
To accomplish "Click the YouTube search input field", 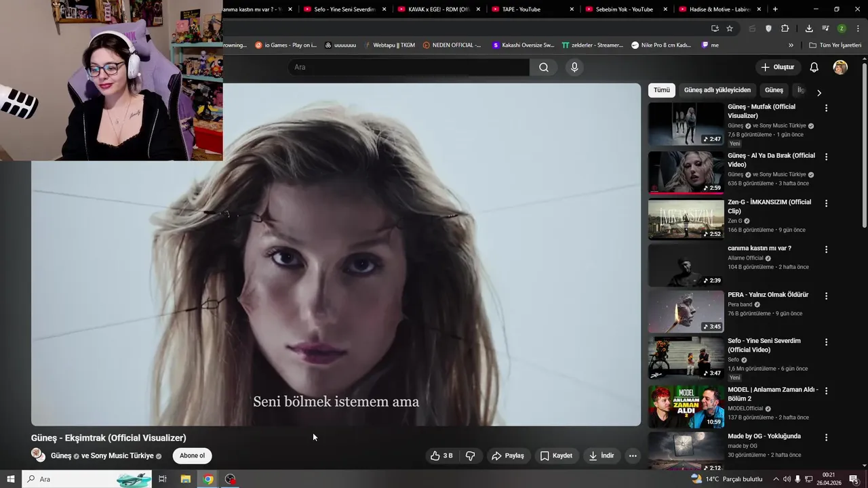I will 408,67.
